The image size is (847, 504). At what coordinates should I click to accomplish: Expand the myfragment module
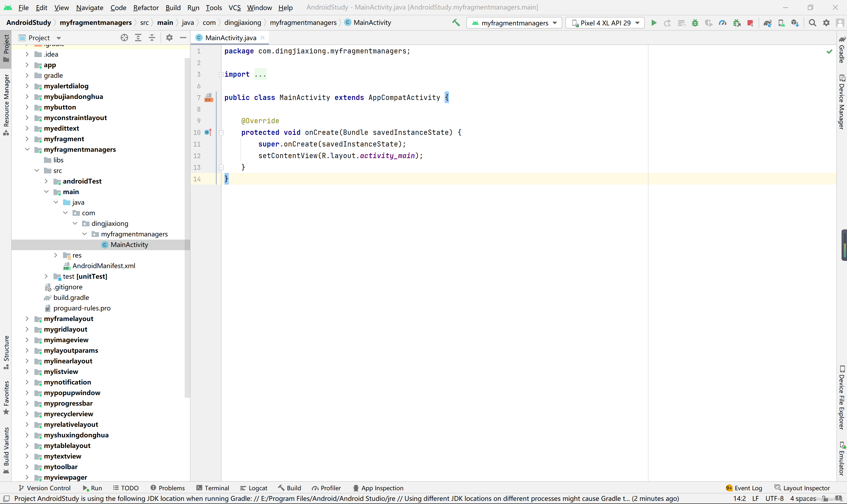tap(27, 139)
